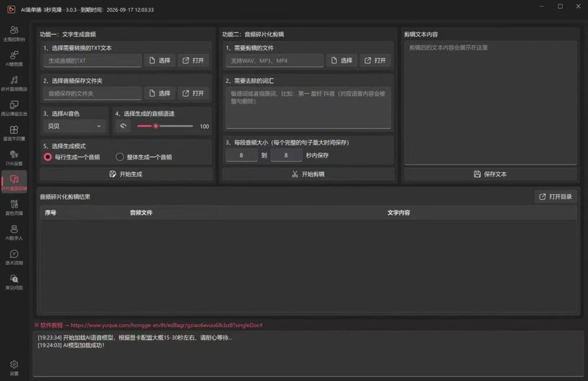Open the sidebar item with grid icon above DSK设置
Viewport: 588px width, 381px height.
point(14,133)
